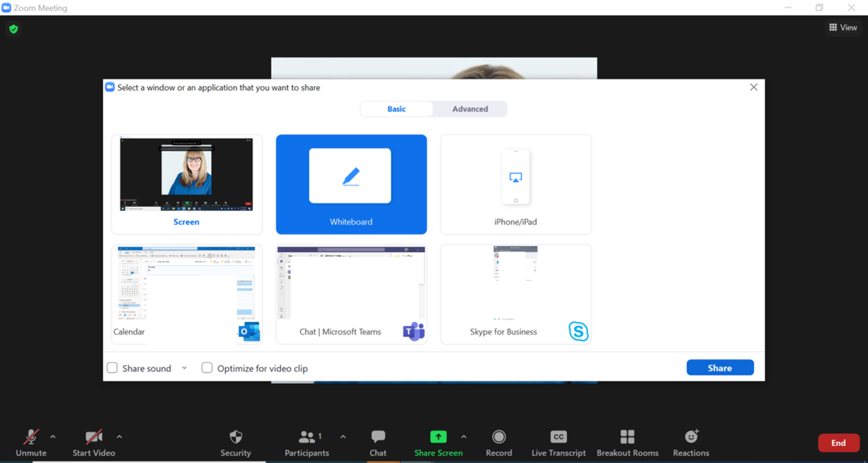Select the Whiteboard sharing option

[351, 184]
